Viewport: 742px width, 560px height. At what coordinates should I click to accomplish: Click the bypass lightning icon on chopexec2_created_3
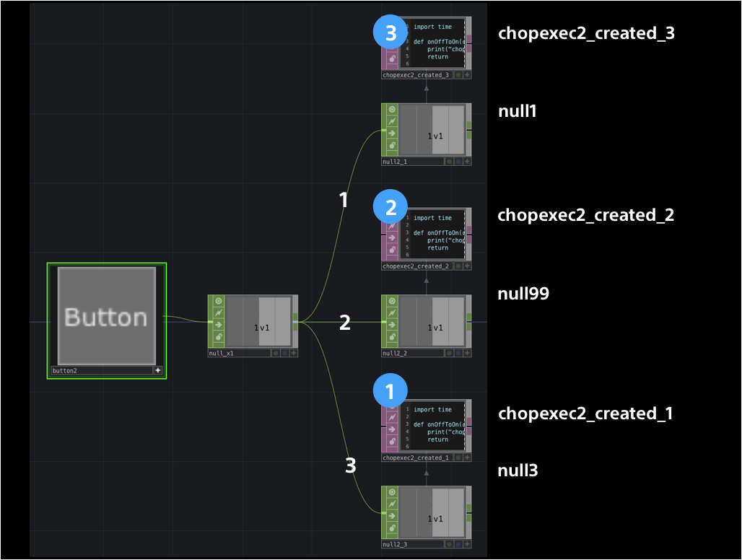[392, 34]
